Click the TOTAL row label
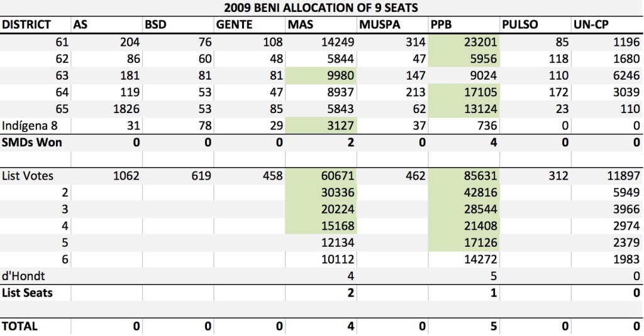 tap(35, 327)
